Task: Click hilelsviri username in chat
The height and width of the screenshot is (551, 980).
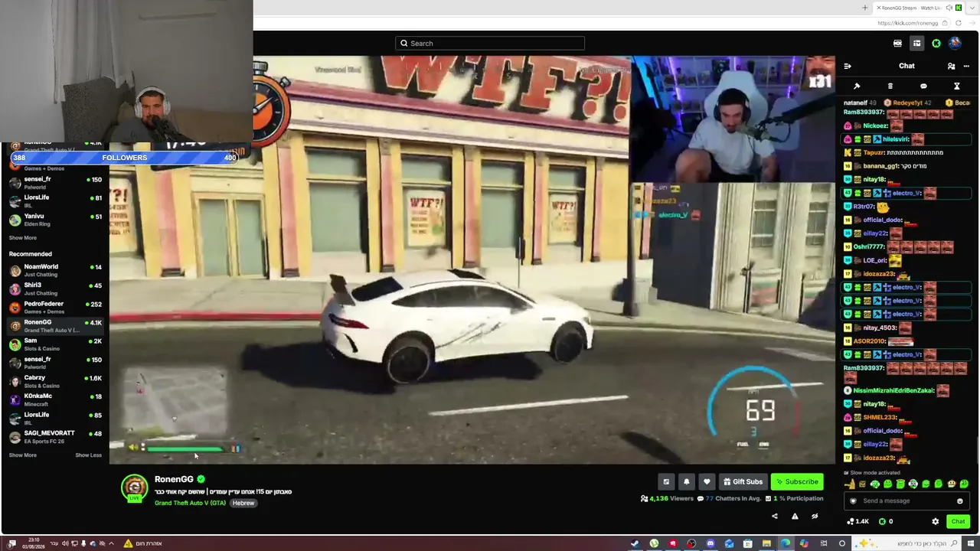Action: [x=896, y=139]
